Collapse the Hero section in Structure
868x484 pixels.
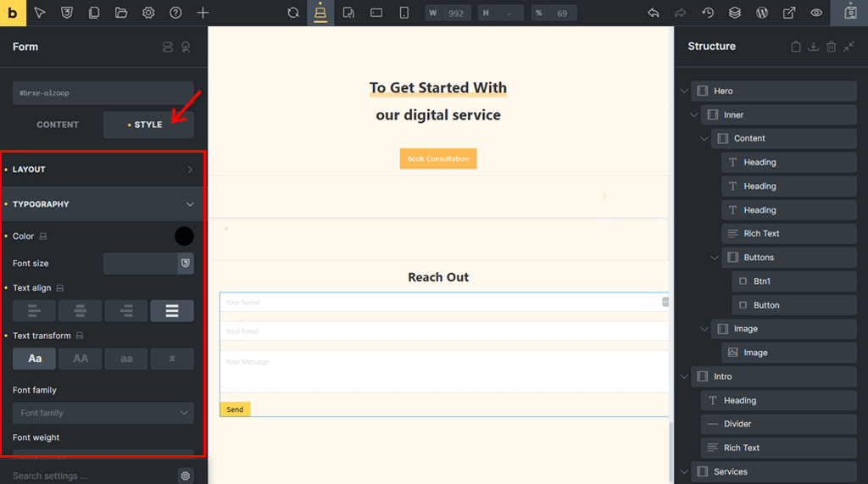pyautogui.click(x=684, y=91)
